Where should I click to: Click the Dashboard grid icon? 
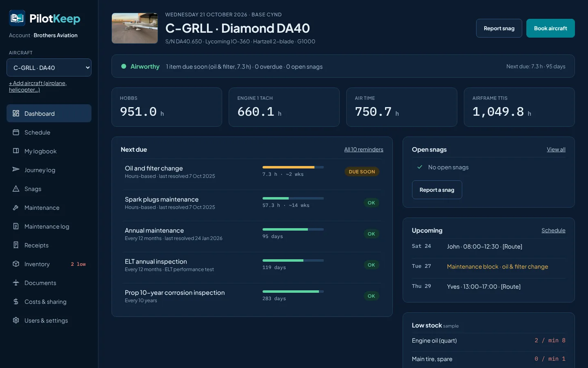click(16, 113)
